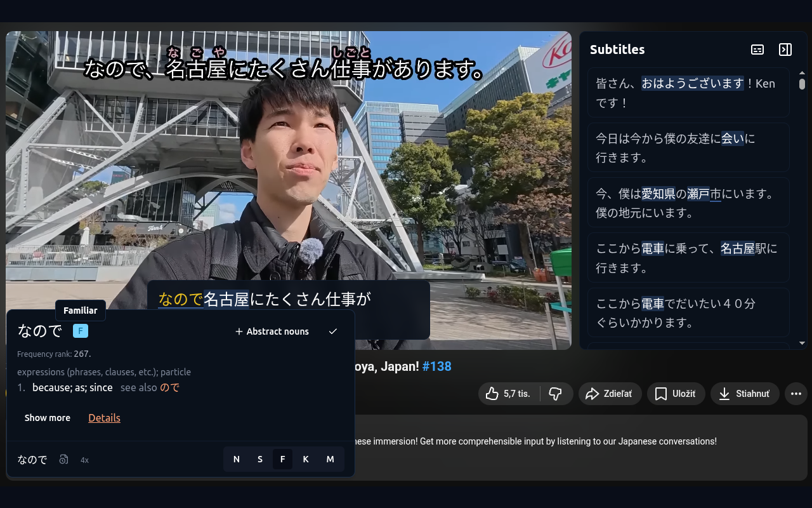Image resolution: width=812 pixels, height=508 pixels.
Task: Collapse the Subtitles side panel
Action: click(785, 49)
